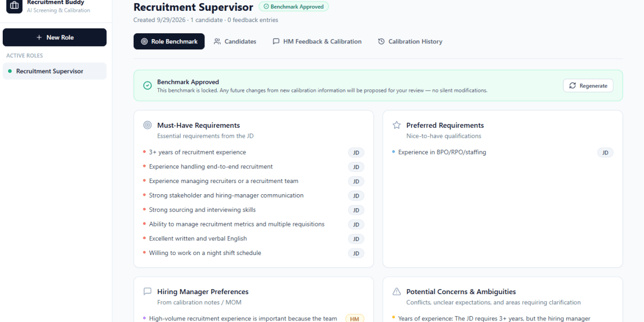The image size is (644, 322).
Task: Click the 'ACTIVE ROLES' sidebar label
Action: pyautogui.click(x=25, y=56)
